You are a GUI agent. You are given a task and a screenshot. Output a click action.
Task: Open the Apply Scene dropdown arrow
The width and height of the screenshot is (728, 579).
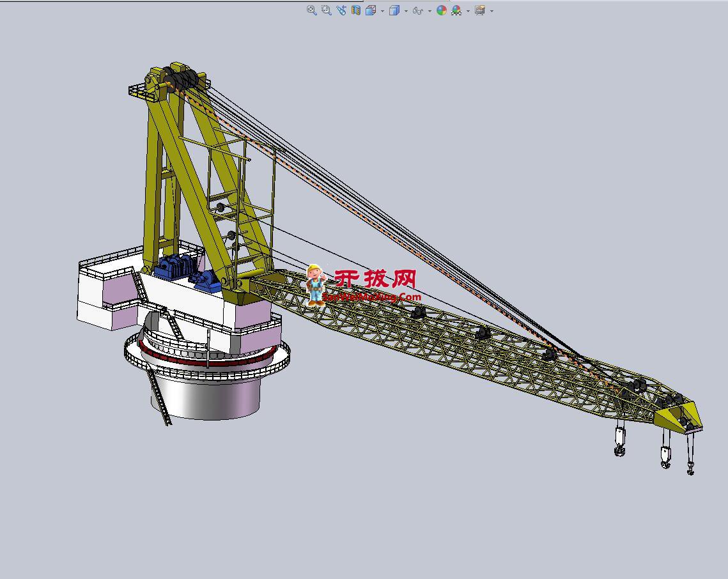tap(468, 11)
